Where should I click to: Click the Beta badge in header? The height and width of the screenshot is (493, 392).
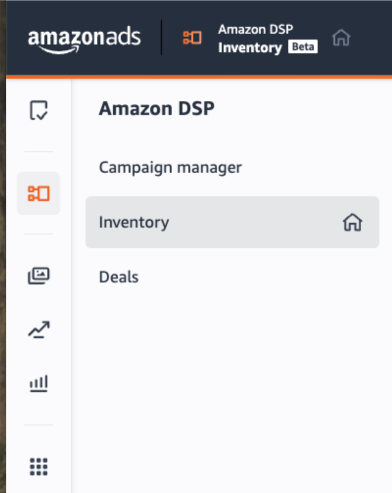(x=303, y=47)
